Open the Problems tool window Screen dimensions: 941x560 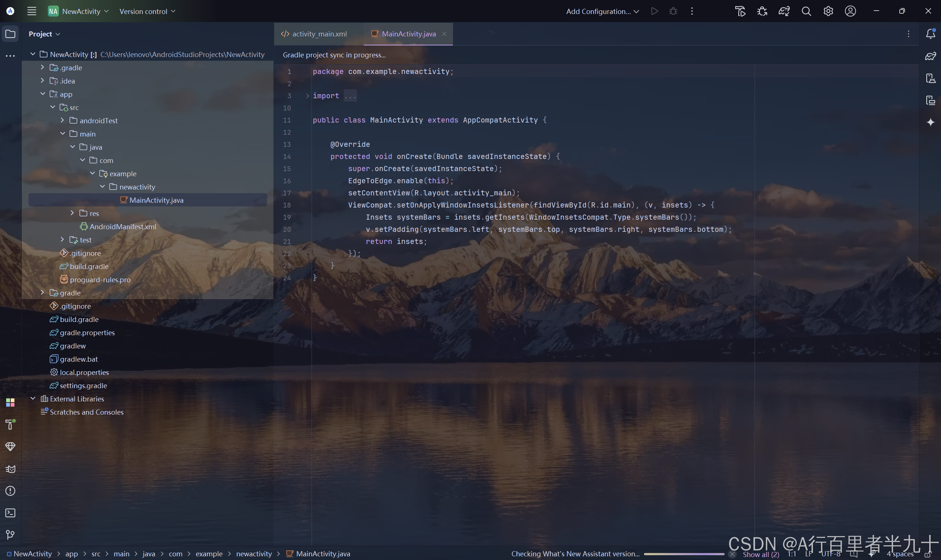coord(10,491)
